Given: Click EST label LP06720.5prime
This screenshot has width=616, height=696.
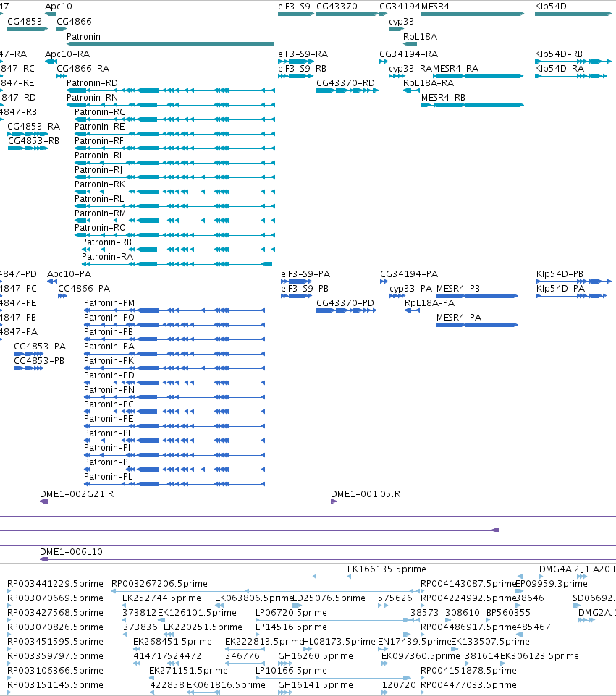Looking at the screenshot, I should [x=291, y=613].
